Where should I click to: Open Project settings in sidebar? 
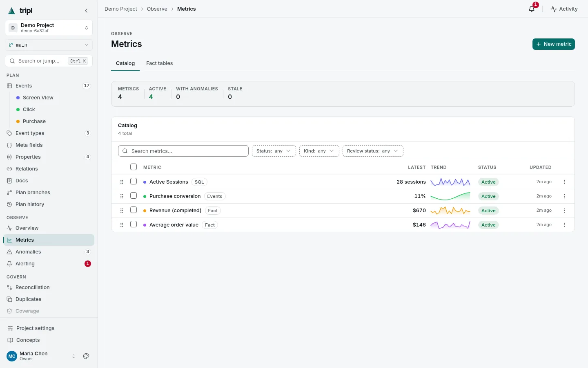tap(49, 328)
